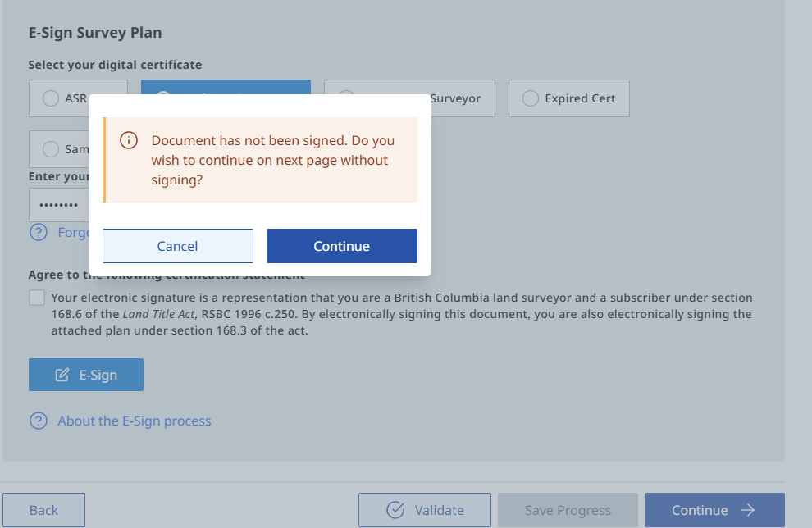Click the info icon in warning dialog
The height and width of the screenshot is (528, 812).
[129, 141]
